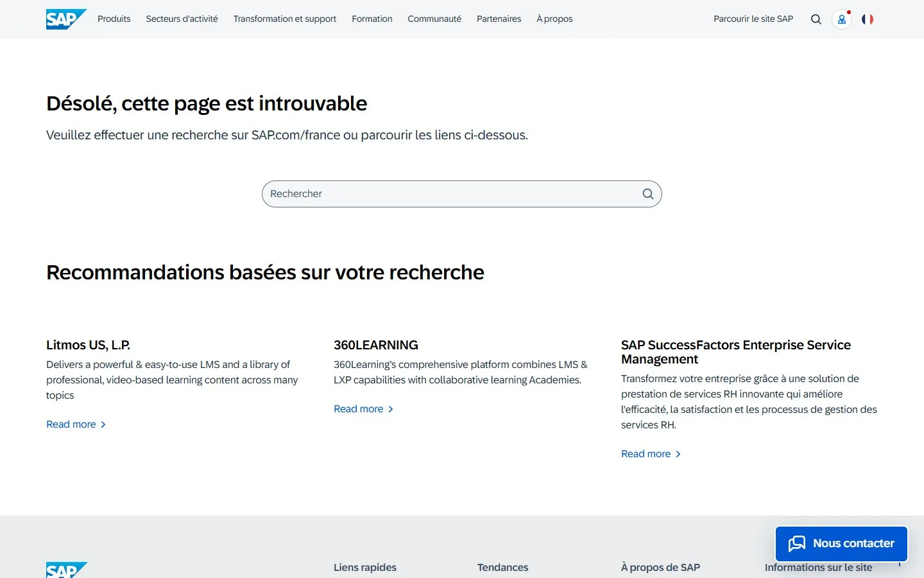Viewport: 924px width, 578px height.
Task: Click the chevron next to 360LEARNING Read more
Action: point(391,409)
